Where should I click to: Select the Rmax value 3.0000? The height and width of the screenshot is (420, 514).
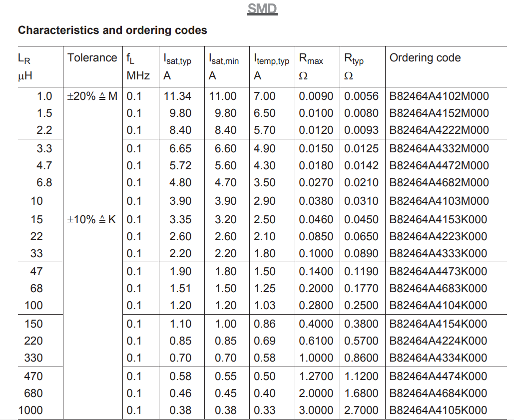(316, 411)
